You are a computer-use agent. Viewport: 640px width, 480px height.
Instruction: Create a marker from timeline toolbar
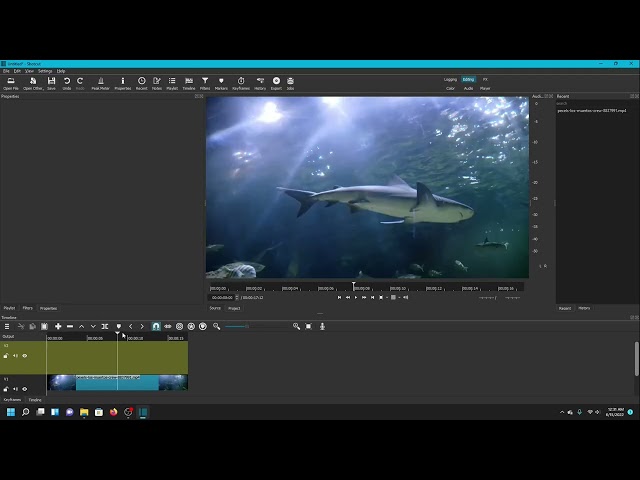(x=119, y=326)
